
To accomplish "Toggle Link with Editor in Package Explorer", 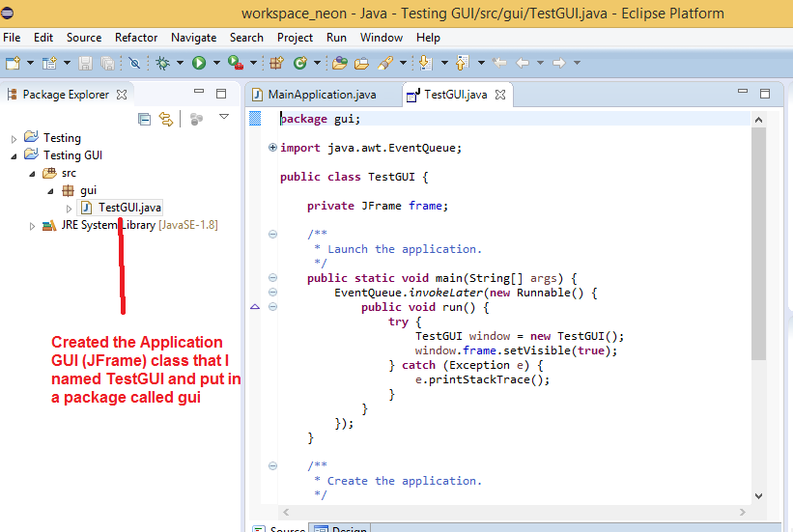I will pos(166,119).
